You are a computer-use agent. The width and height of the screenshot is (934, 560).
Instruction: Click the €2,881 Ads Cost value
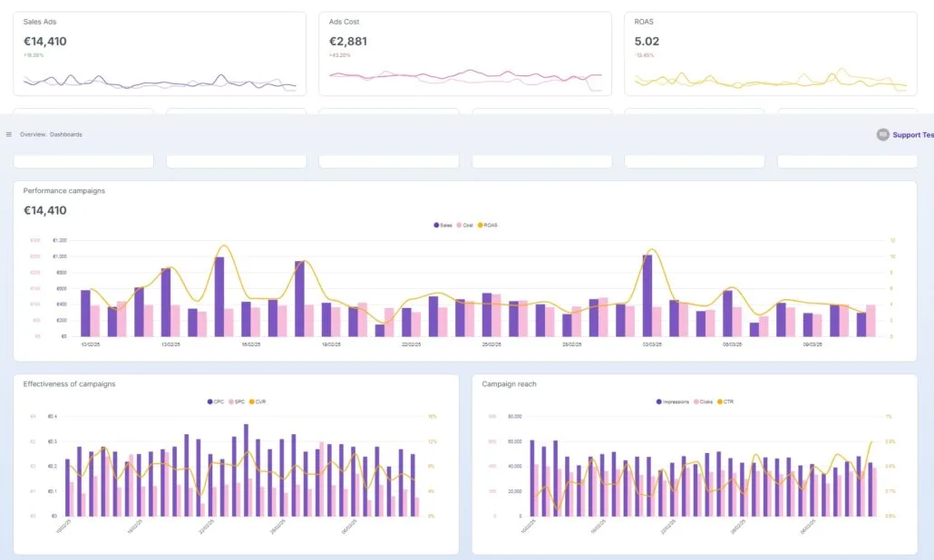(348, 42)
